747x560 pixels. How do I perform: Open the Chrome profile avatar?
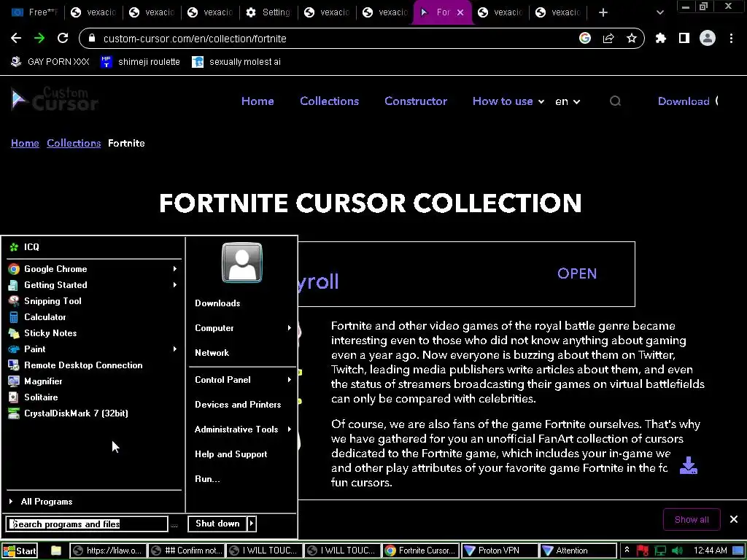[x=708, y=39]
